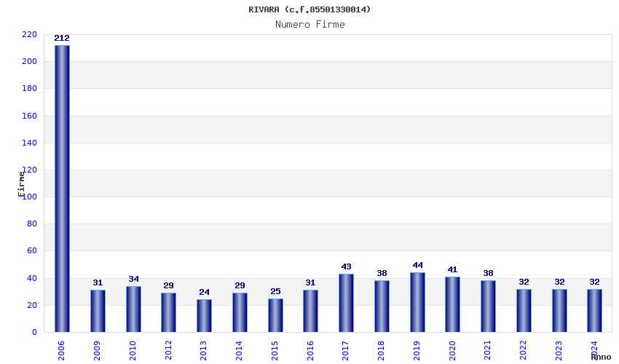Click the 2020 bar
This screenshot has height=364, width=619.
pyautogui.click(x=452, y=304)
